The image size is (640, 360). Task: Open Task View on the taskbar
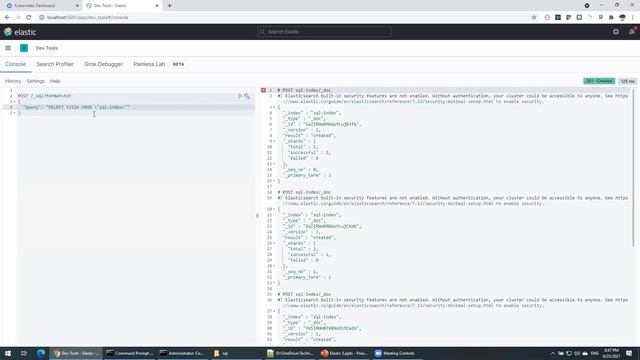tap(24, 353)
